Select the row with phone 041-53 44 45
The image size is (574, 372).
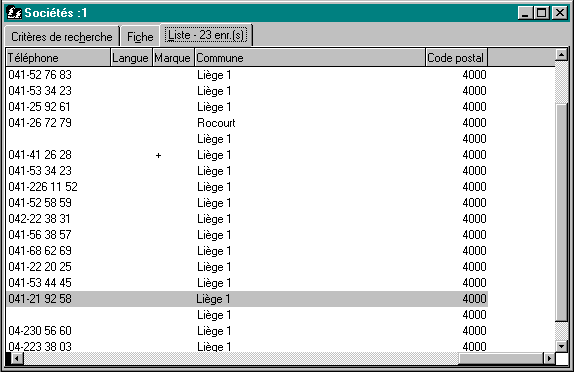coord(247,283)
